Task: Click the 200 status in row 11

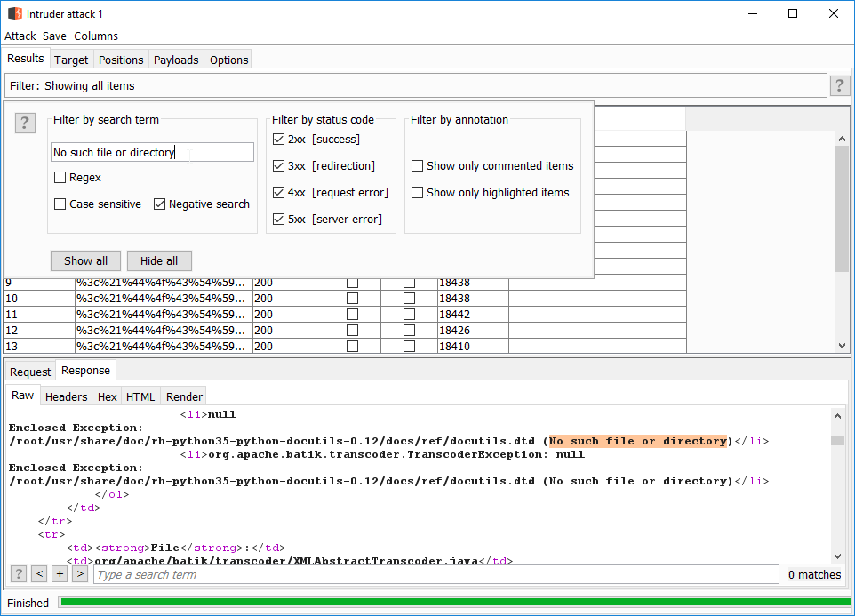Action: 263,315
